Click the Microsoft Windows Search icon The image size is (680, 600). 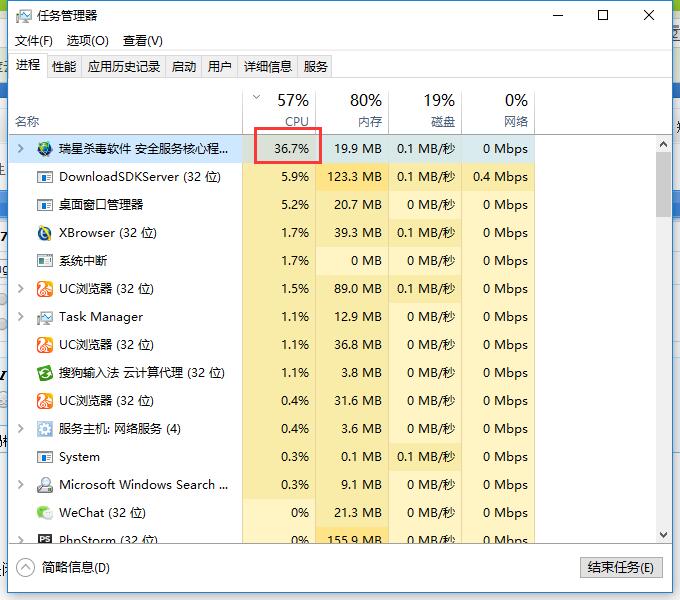45,485
